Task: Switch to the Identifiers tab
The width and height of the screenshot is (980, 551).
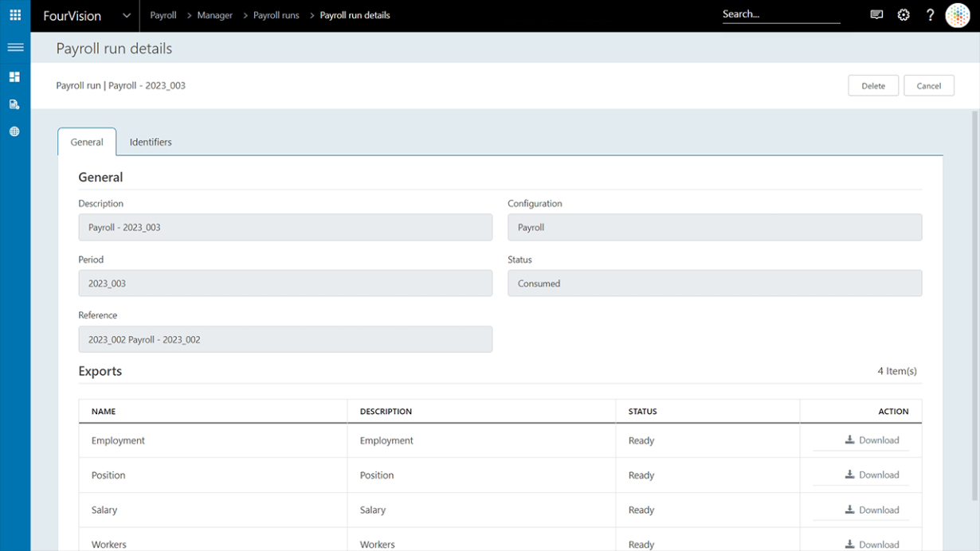Action: tap(151, 142)
